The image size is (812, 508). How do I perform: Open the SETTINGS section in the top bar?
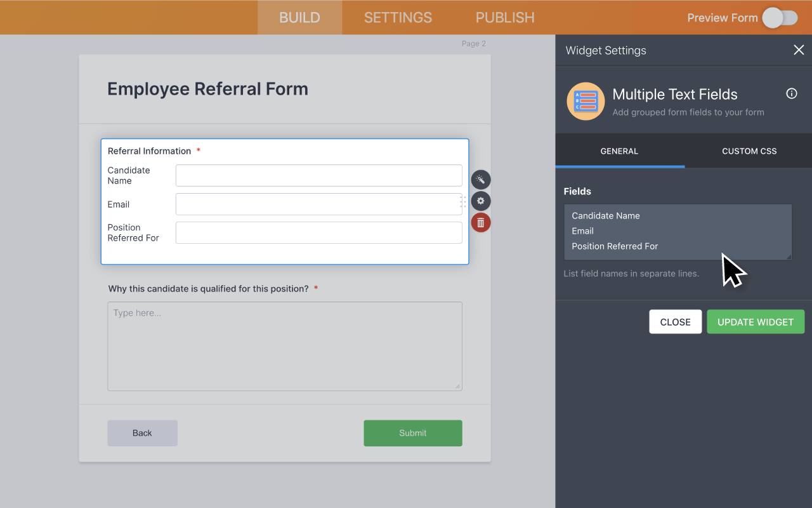pos(398,17)
